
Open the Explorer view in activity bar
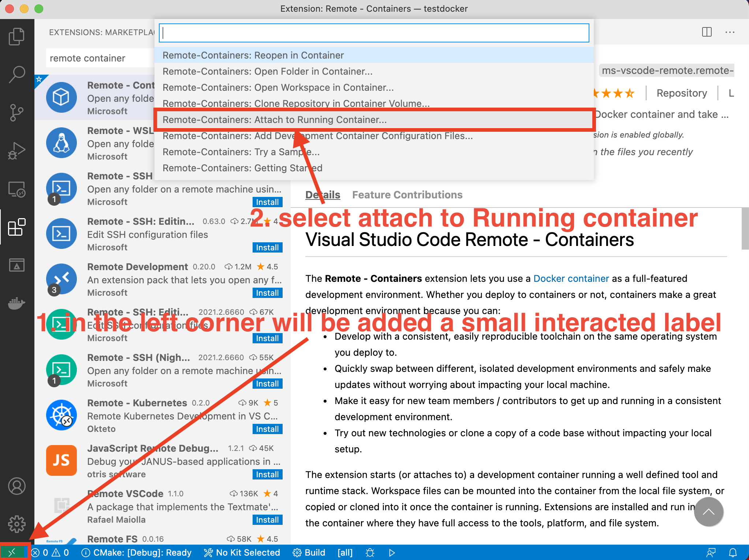pos(16,36)
